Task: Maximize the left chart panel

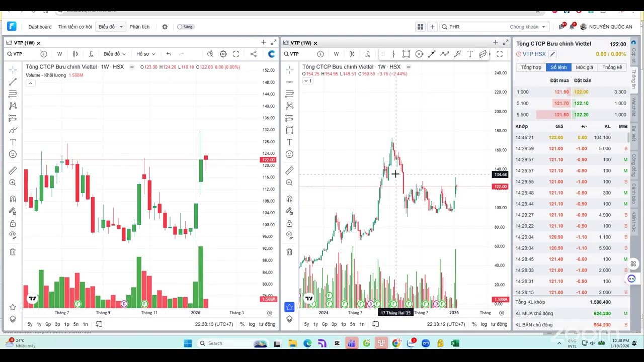Action: pos(273,43)
